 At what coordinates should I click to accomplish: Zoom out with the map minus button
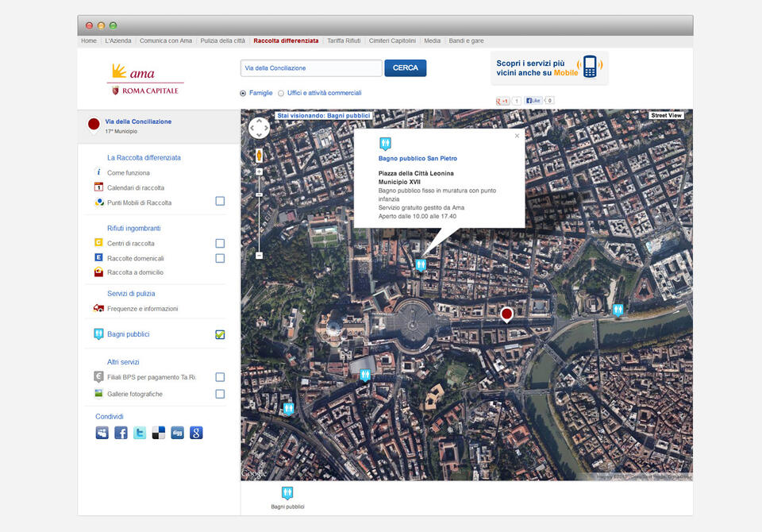click(x=259, y=256)
